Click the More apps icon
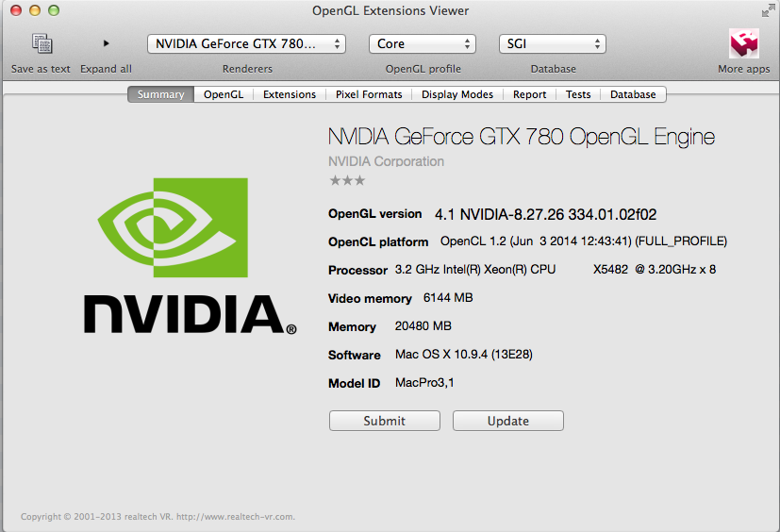The image size is (780, 532). click(743, 43)
